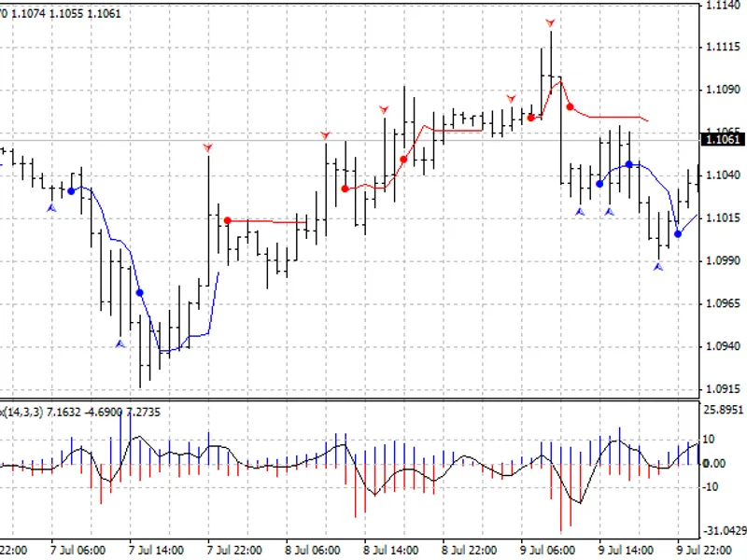Screen dimensions: 747x560
Task: Click the red arrow above the 7 Jul 22:00 spike
Action: click(207, 148)
